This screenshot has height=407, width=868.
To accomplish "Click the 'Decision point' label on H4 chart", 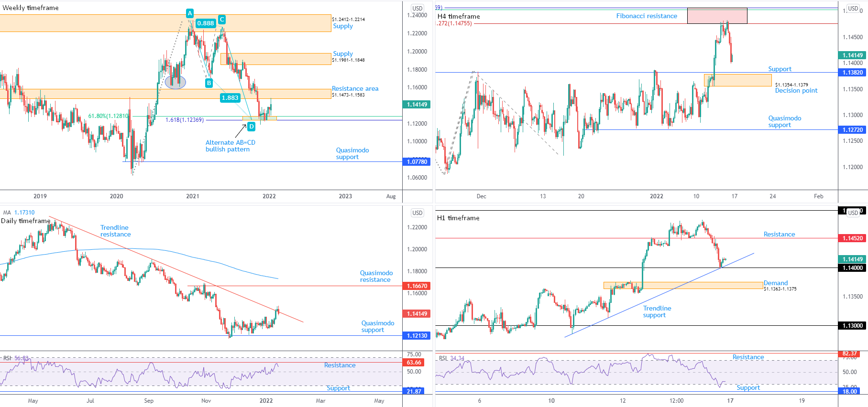I will [796, 90].
